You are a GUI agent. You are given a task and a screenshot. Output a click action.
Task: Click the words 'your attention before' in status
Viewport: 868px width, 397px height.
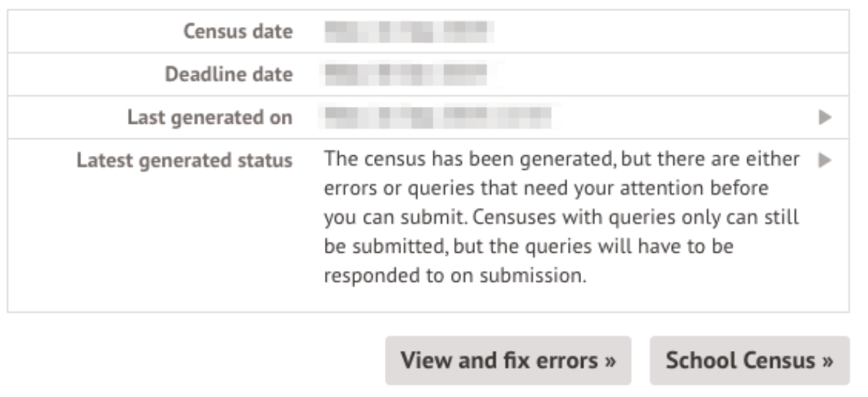692,189
